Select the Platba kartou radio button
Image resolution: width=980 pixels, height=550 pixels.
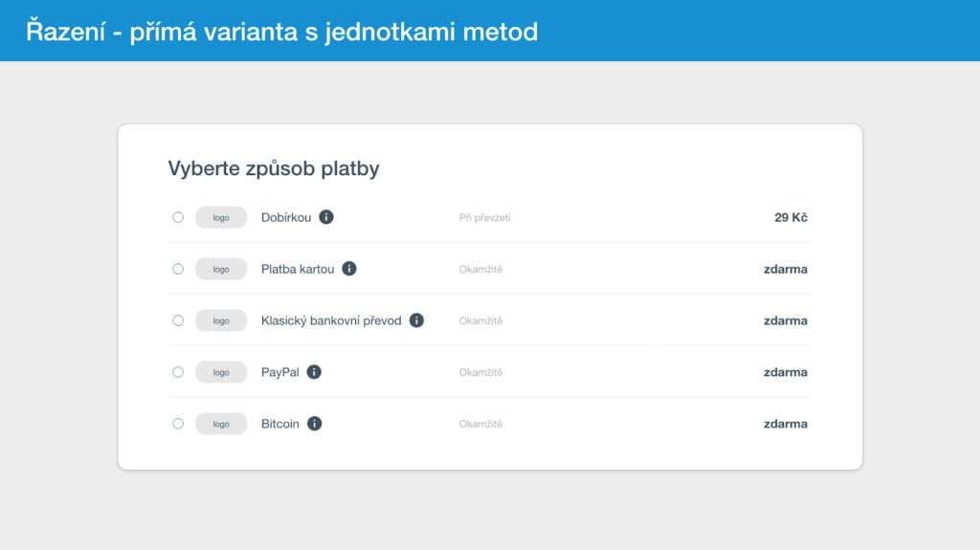(178, 269)
